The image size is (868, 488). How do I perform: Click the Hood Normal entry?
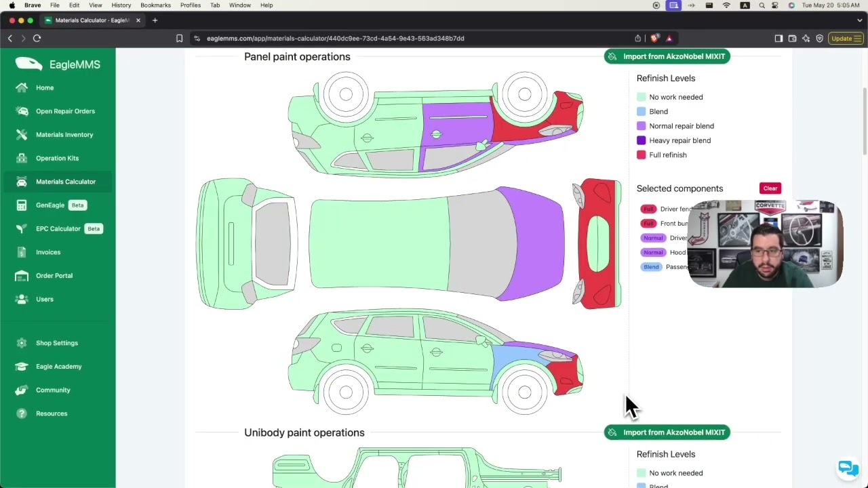pos(665,252)
